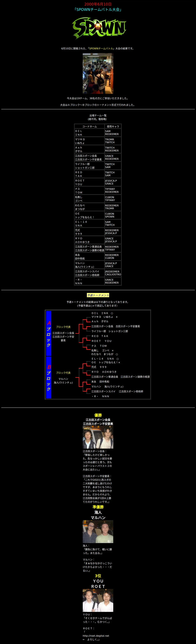Open the crowded arcade tournament photo
Viewport: 196px width, 644px height.
[x=98, y=74]
